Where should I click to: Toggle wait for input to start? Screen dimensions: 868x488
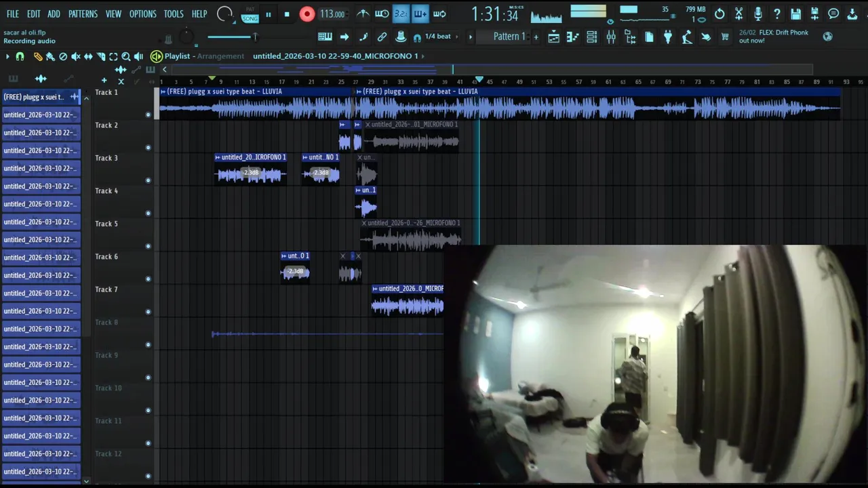coord(382,14)
